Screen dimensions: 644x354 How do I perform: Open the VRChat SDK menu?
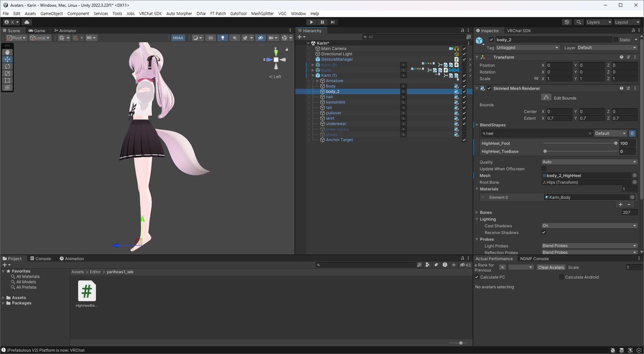[150, 13]
